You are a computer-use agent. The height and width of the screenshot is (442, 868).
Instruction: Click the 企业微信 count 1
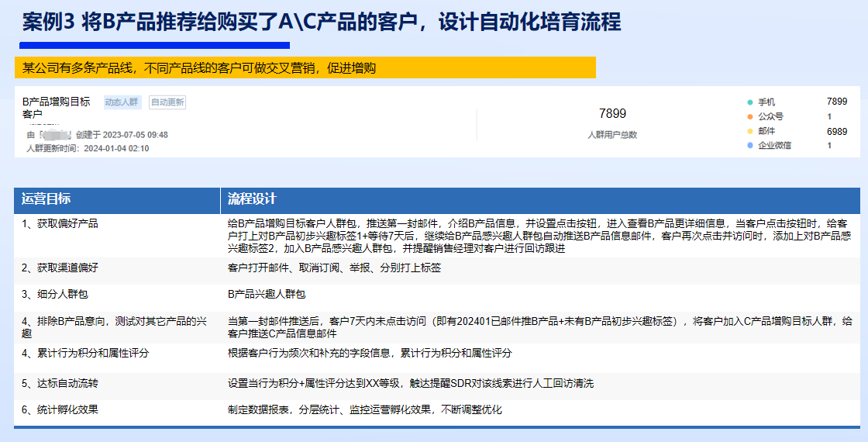point(829,146)
